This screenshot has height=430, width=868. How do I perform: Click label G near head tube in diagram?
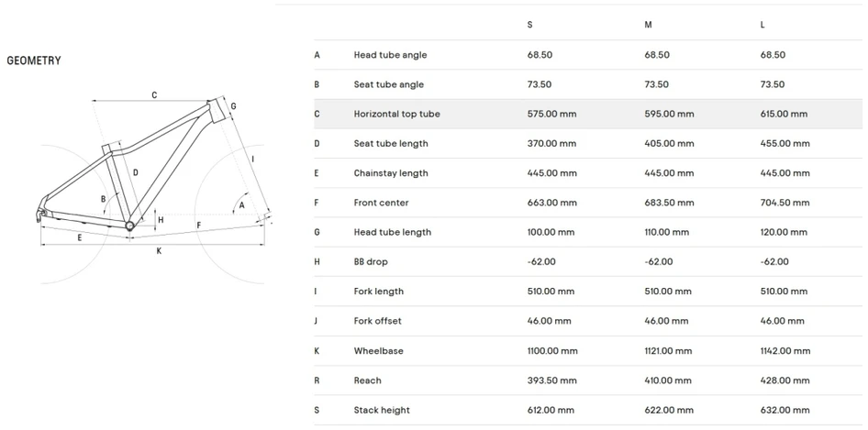click(234, 105)
